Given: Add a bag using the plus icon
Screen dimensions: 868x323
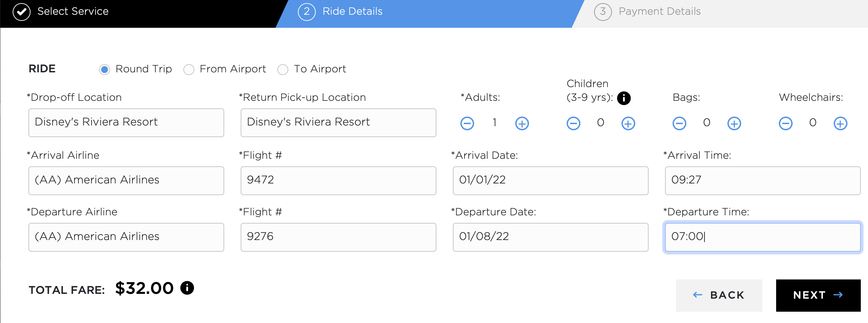Looking at the screenshot, I should (x=734, y=123).
